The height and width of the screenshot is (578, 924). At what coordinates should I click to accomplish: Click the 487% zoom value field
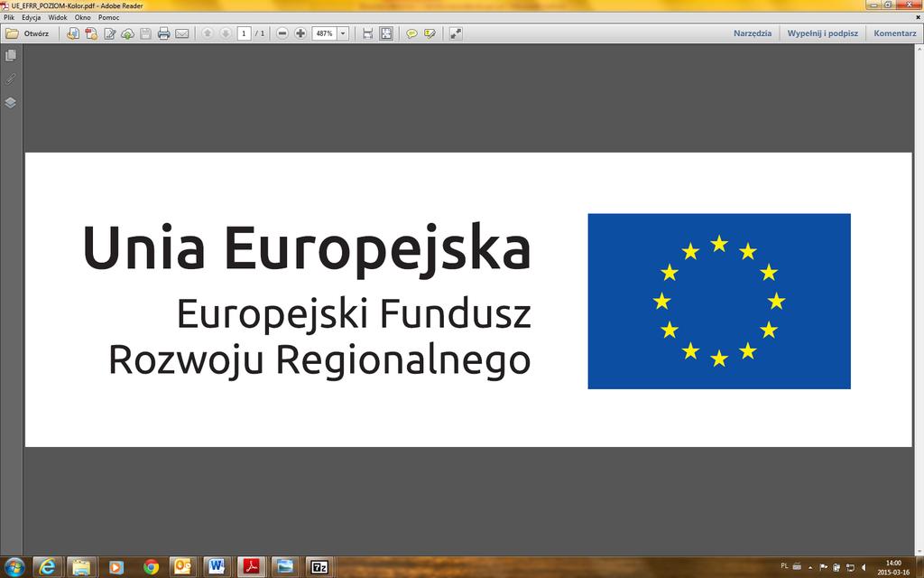[x=324, y=33]
